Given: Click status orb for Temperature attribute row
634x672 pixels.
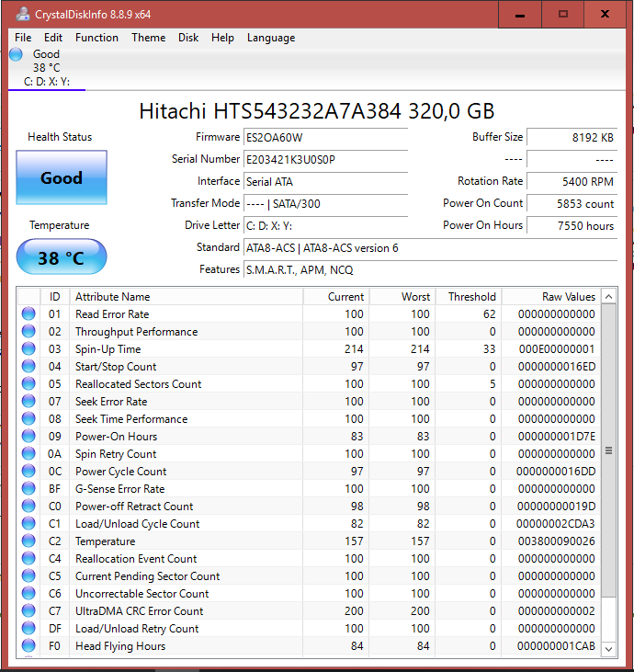Looking at the screenshot, I should pyautogui.click(x=28, y=541).
